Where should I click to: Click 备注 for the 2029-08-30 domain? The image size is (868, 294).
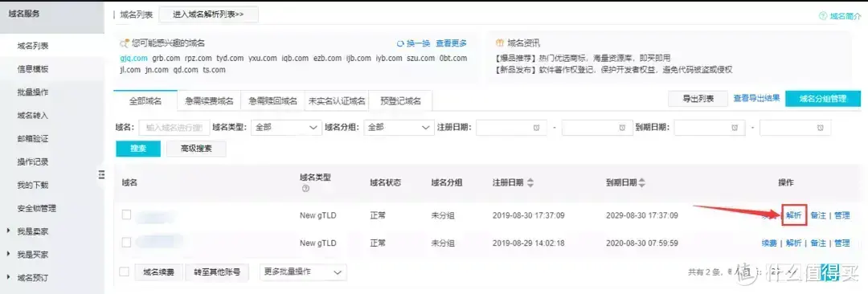(x=818, y=215)
